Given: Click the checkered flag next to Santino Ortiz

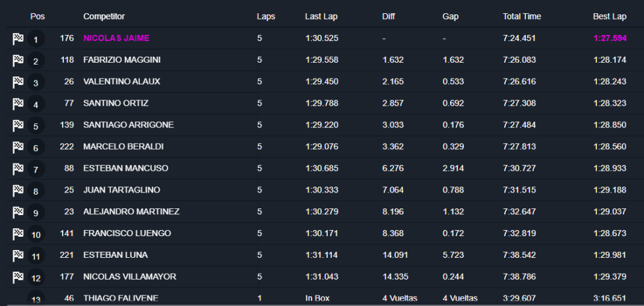Looking at the screenshot, I should coord(18,104).
